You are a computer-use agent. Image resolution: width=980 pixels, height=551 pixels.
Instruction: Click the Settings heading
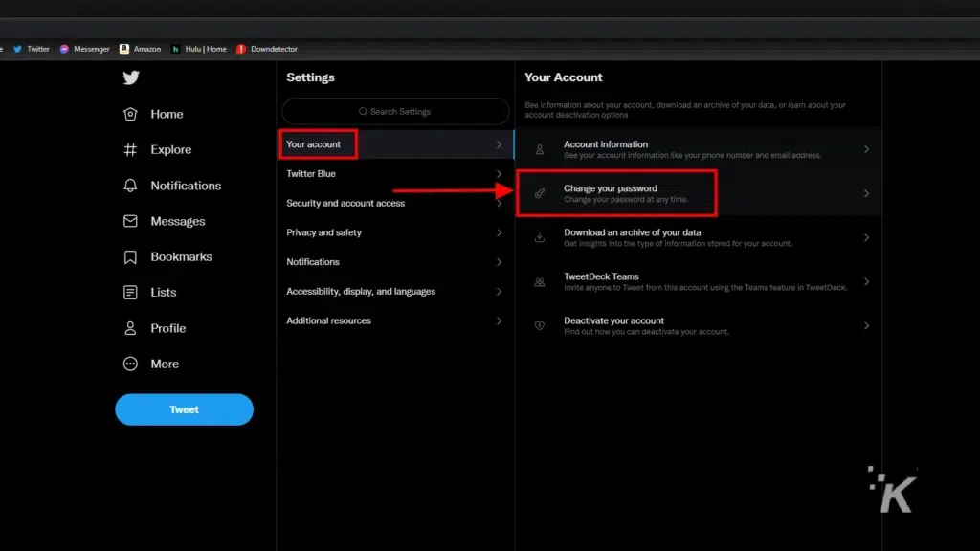click(x=311, y=77)
